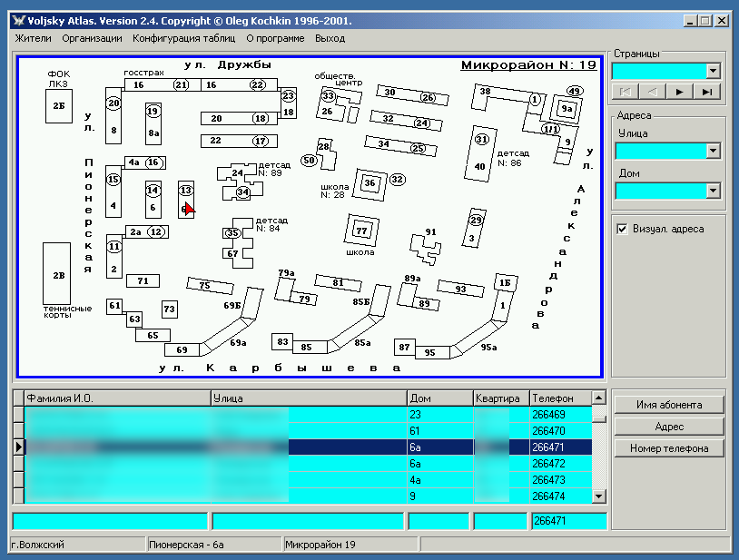Open the Страницы dropdown list
The image size is (739, 560).
click(713, 71)
